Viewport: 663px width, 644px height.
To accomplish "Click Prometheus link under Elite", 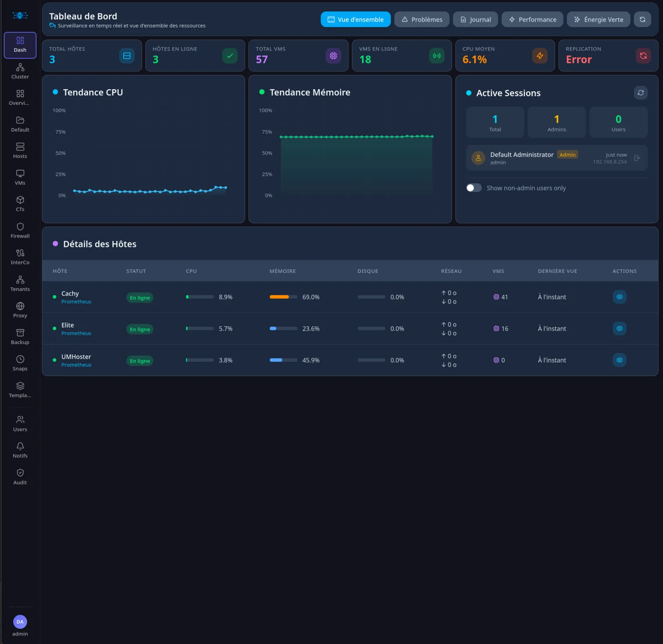I will point(76,333).
